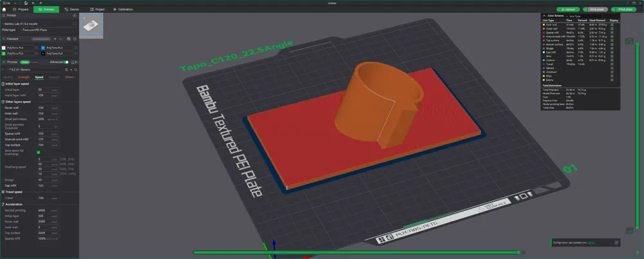Click the Outer wall speed input field
This screenshot has height=259, width=644.
pos(48,108)
